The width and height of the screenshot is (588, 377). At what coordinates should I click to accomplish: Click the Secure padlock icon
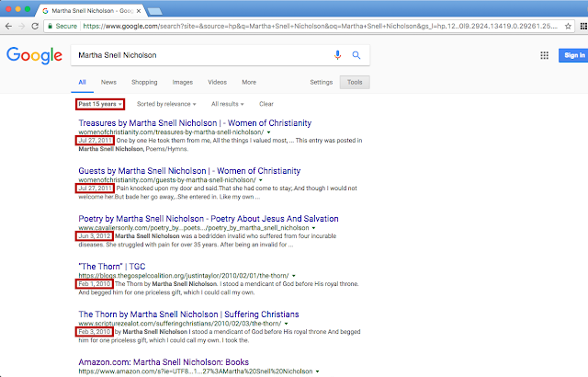click(50, 27)
